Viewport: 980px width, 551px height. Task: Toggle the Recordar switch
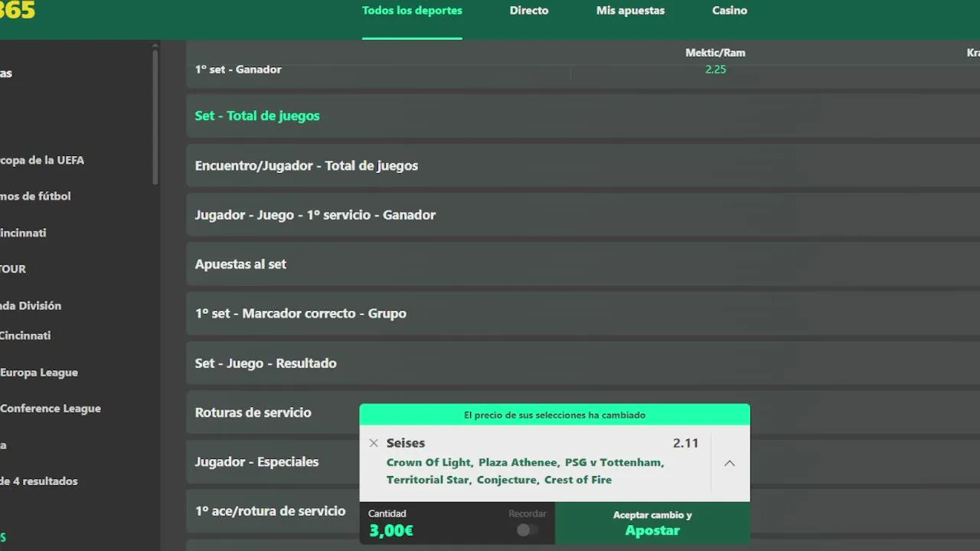click(527, 530)
